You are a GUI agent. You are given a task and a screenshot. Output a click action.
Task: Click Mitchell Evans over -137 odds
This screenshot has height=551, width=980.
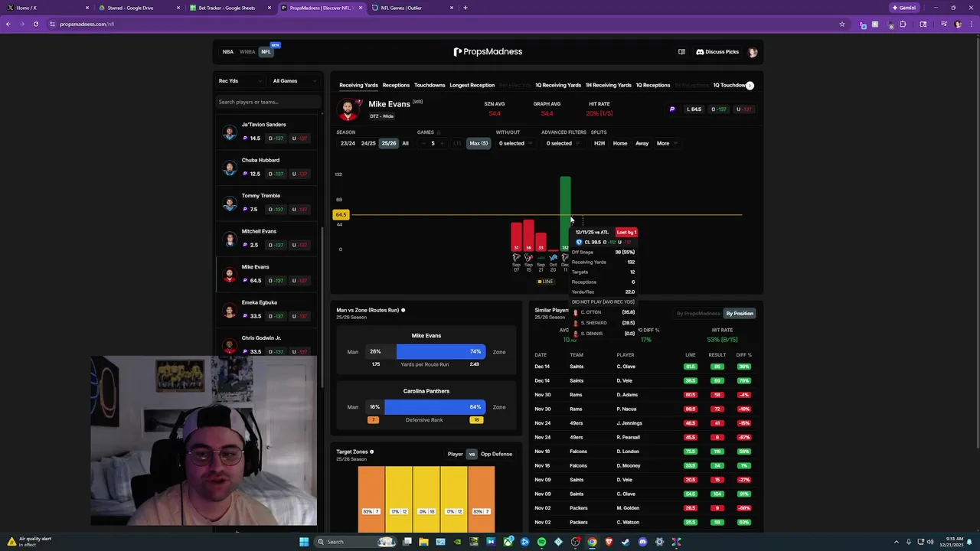276,245
